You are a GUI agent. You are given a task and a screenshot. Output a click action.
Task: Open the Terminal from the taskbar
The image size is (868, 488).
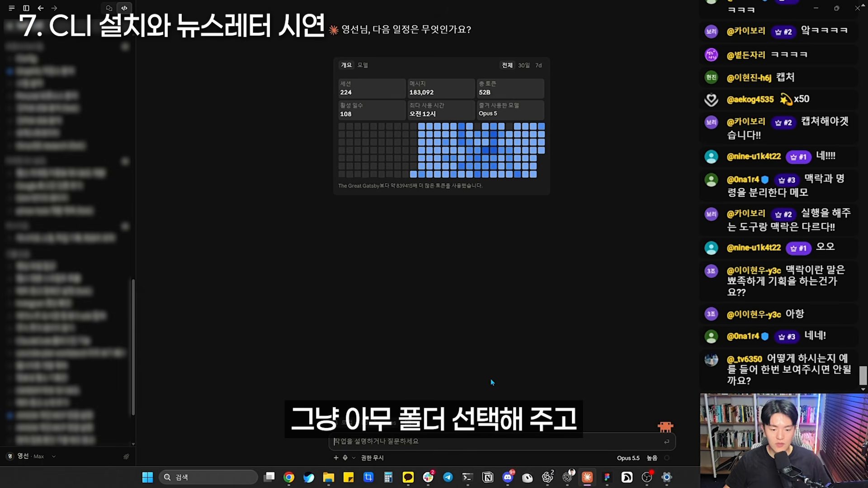pyautogui.click(x=467, y=477)
